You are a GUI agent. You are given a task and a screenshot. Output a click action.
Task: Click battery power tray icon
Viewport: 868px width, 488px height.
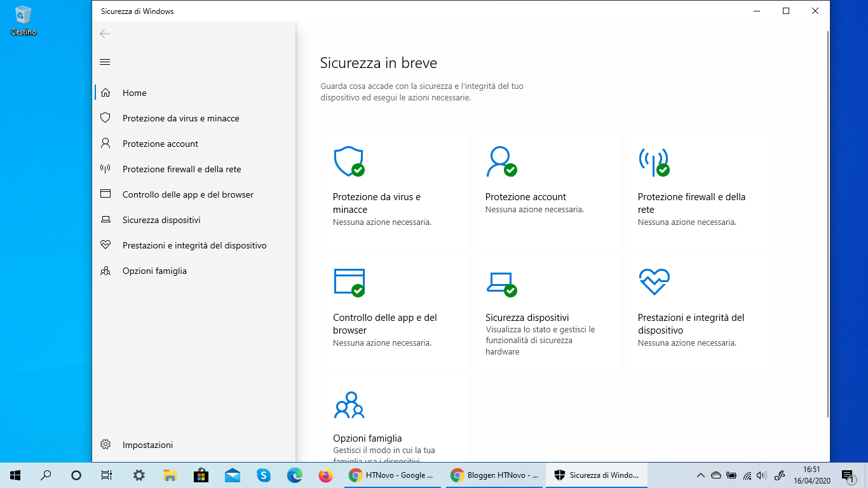pos(731,475)
